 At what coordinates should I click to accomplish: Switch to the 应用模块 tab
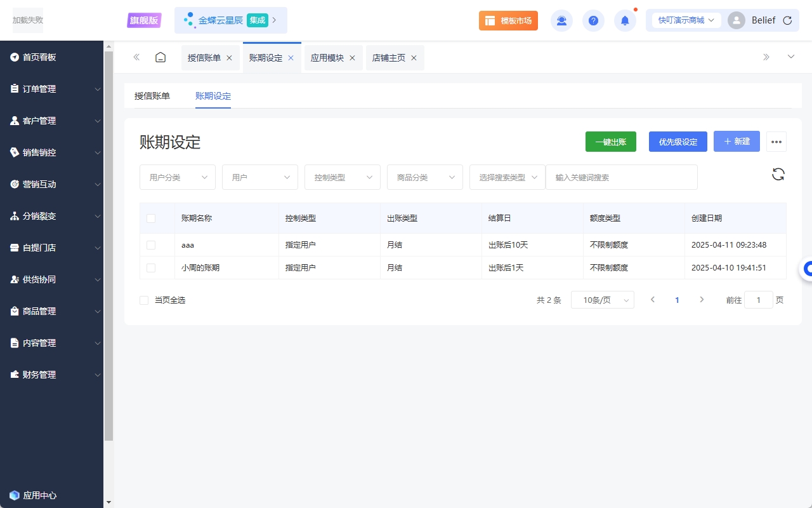[x=327, y=58]
